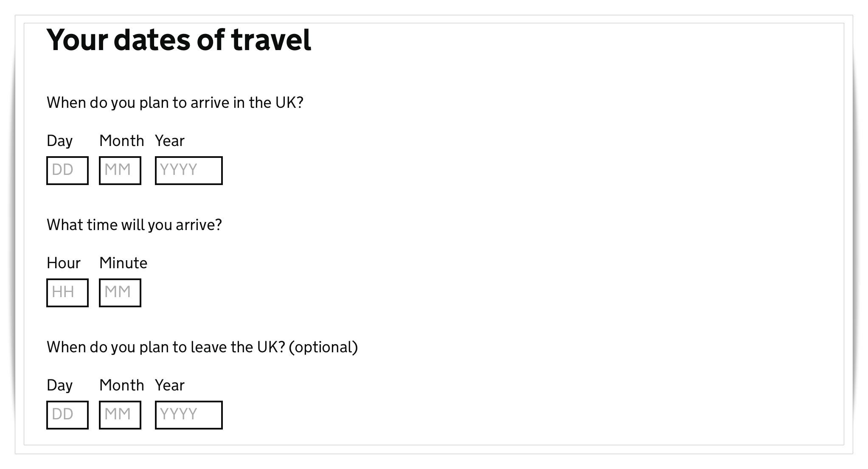Click the question about planning to arrive in UK
The height and width of the screenshot is (469, 868).
(x=175, y=102)
